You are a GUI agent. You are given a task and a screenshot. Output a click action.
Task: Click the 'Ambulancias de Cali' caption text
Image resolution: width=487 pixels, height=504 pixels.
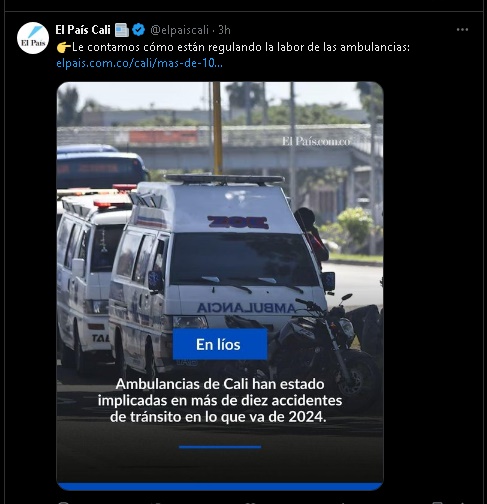[220, 400]
